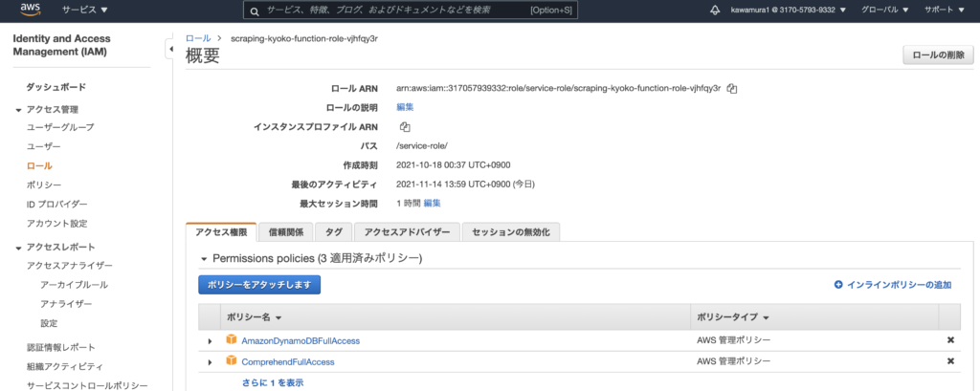Open アクセスアナライザー in the sidebar
The height and width of the screenshot is (391, 980).
click(69, 266)
